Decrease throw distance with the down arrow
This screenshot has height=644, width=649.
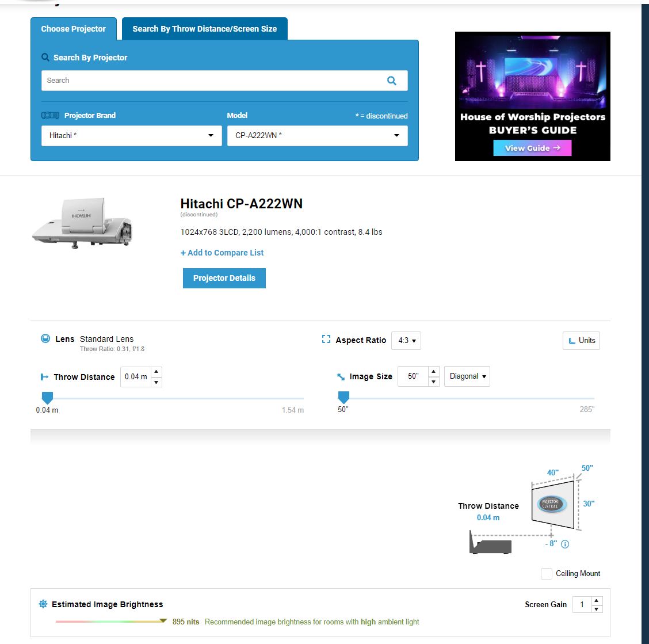[156, 382]
